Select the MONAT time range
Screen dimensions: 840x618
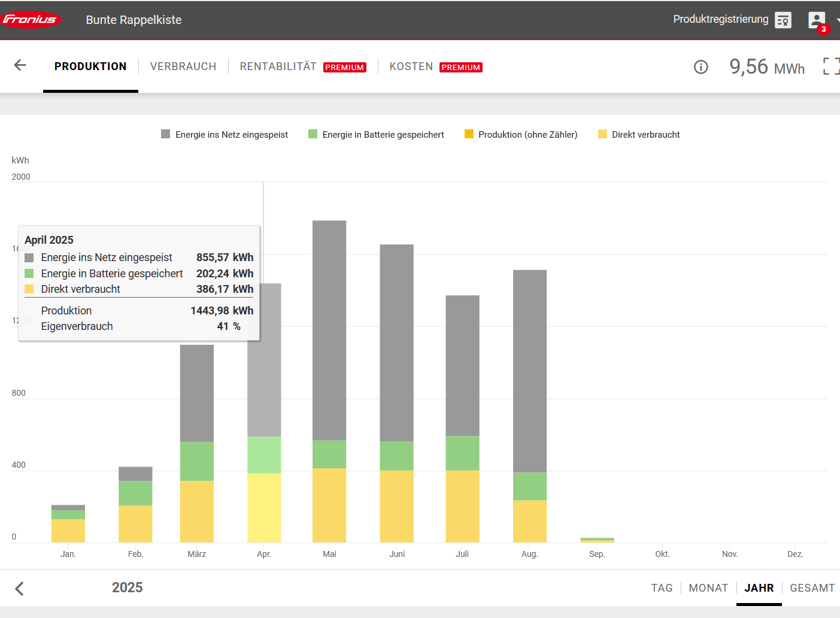(x=708, y=588)
